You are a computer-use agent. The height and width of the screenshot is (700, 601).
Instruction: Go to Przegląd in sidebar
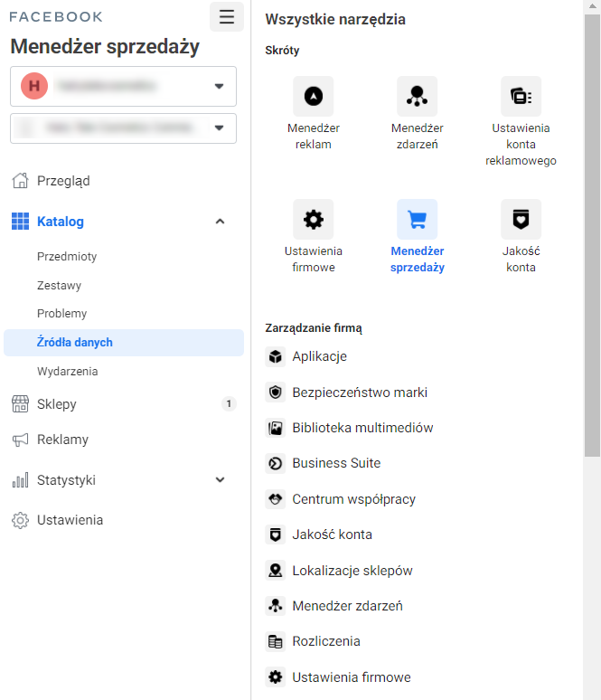(x=63, y=181)
